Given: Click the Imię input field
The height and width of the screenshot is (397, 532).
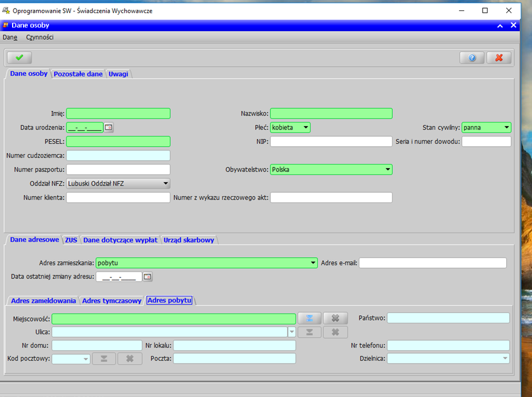Looking at the screenshot, I should click(118, 114).
